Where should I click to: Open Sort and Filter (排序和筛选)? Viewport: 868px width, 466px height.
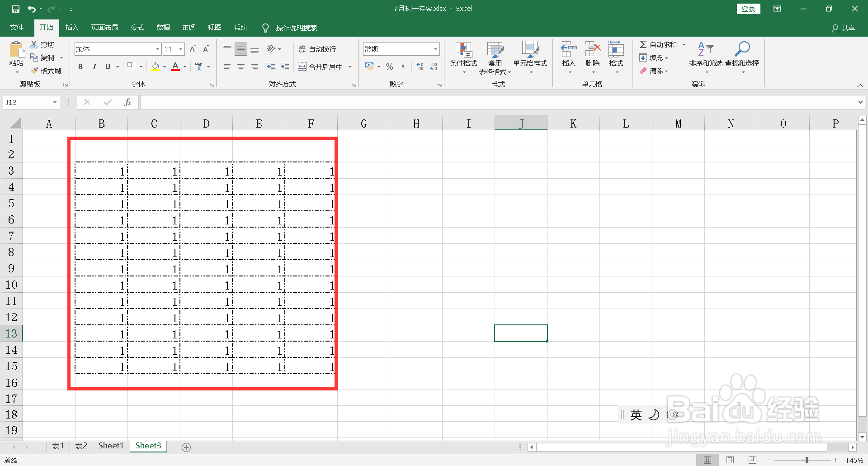coord(706,57)
